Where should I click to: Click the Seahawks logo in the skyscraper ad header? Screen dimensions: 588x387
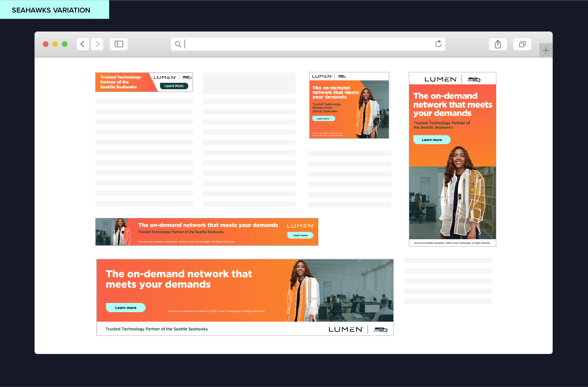(x=474, y=80)
